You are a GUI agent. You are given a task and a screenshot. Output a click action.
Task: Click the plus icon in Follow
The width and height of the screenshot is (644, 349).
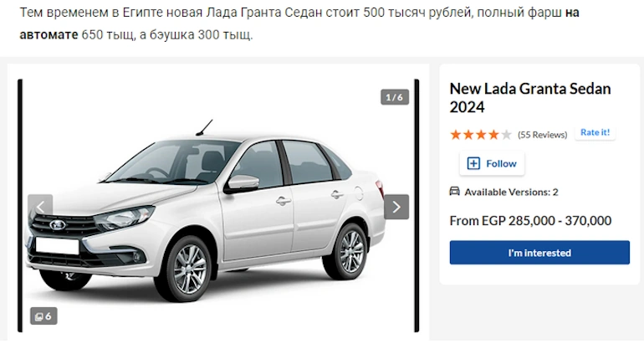(473, 163)
